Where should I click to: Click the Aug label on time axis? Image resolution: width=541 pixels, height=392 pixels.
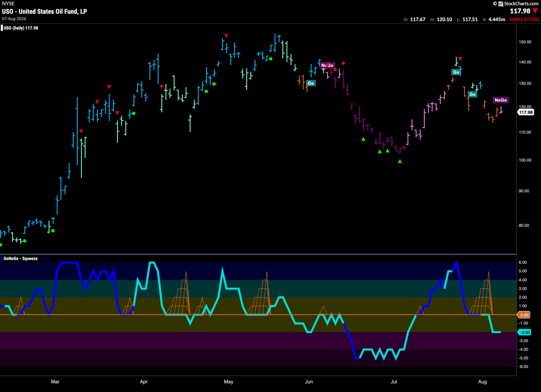(x=482, y=381)
